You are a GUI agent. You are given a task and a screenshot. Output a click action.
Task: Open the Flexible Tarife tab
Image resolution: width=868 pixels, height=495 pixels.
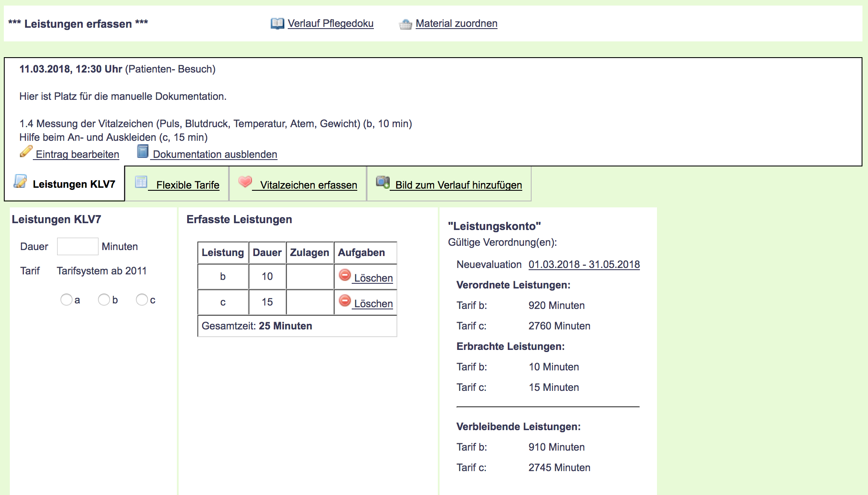188,185
